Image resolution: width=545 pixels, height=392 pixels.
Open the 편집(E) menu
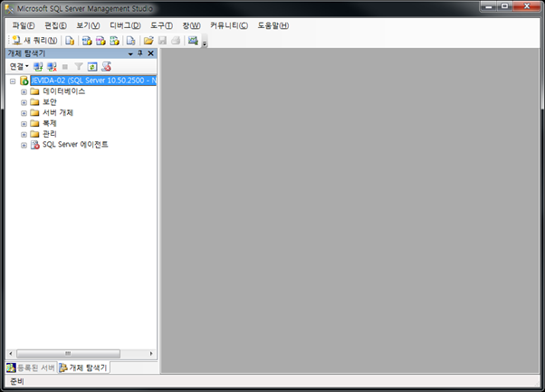pos(55,25)
